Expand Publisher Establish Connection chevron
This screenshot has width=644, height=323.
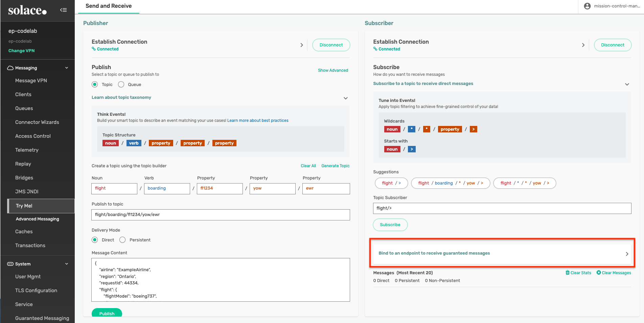coord(301,45)
